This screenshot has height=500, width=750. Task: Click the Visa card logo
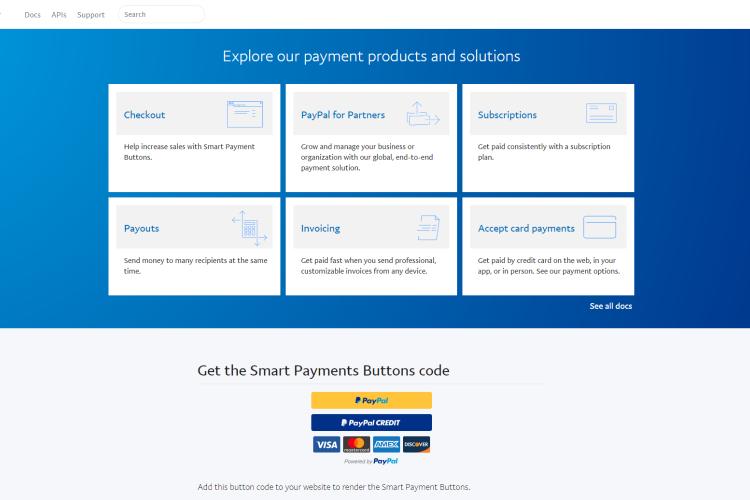coord(327,444)
